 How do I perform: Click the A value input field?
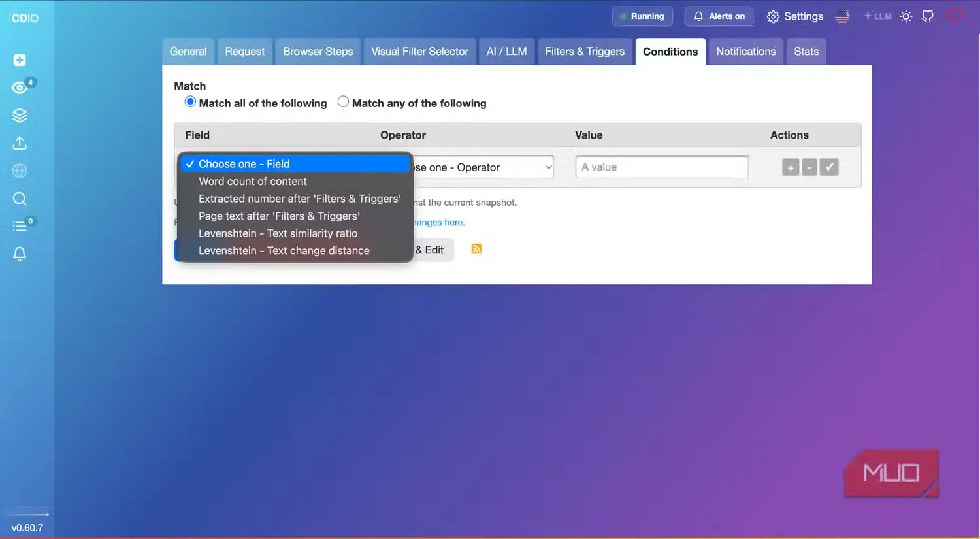(x=662, y=167)
